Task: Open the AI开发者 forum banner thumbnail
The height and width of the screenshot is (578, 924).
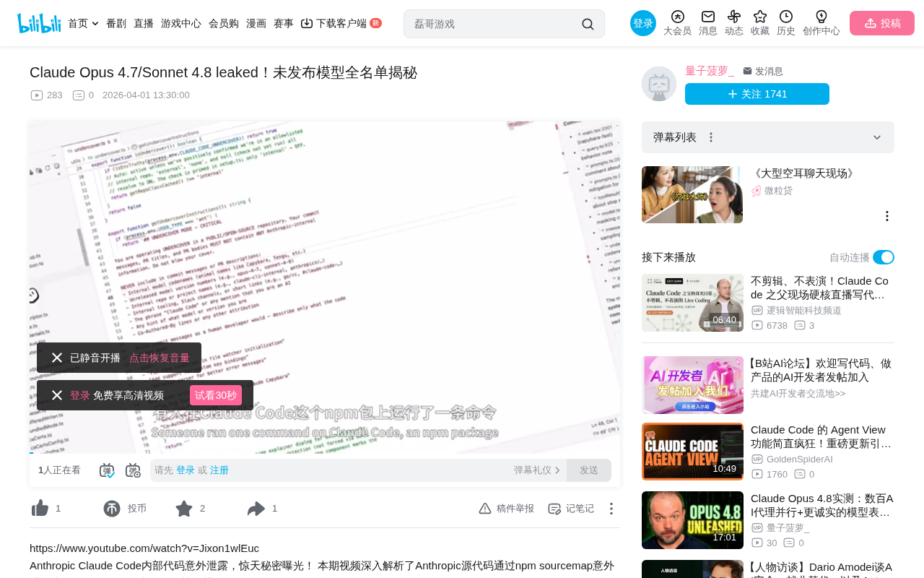Action: [x=692, y=385]
